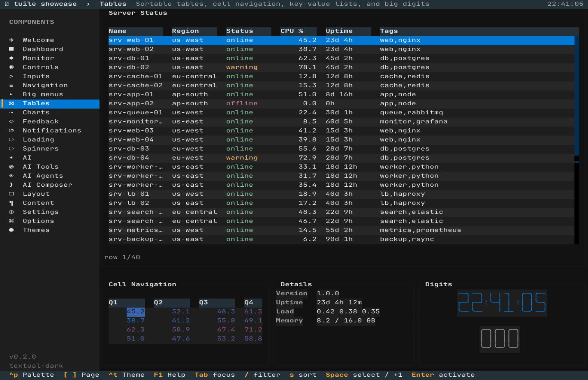The height and width of the screenshot is (380, 588).
Task: Click the 000 digits counter
Action: coord(500,339)
